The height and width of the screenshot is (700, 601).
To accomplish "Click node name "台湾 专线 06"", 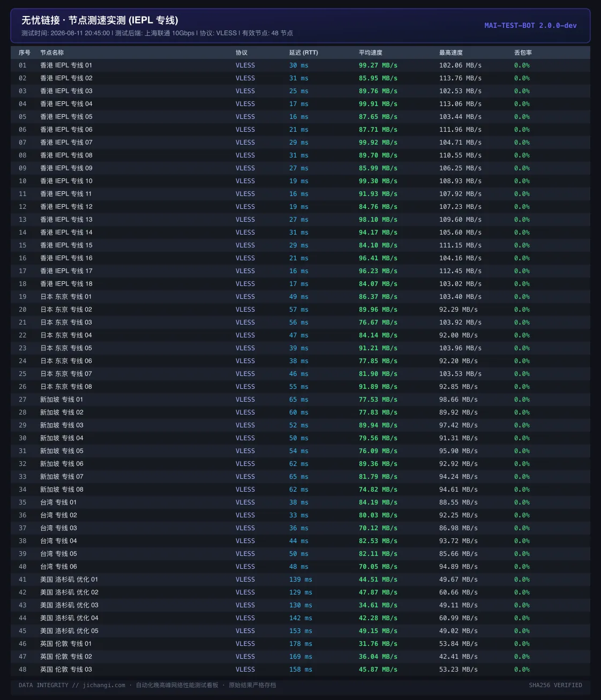I will pyautogui.click(x=58, y=567).
